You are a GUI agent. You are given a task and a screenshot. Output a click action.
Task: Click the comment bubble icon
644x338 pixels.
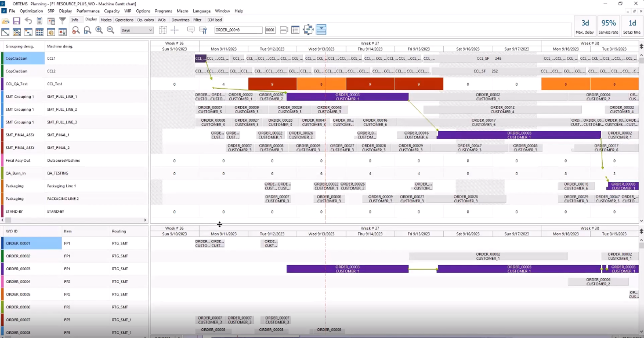tap(191, 30)
